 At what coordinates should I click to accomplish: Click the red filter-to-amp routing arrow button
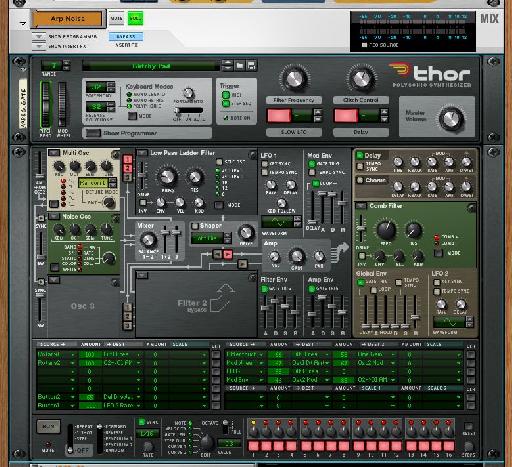[x=228, y=255]
